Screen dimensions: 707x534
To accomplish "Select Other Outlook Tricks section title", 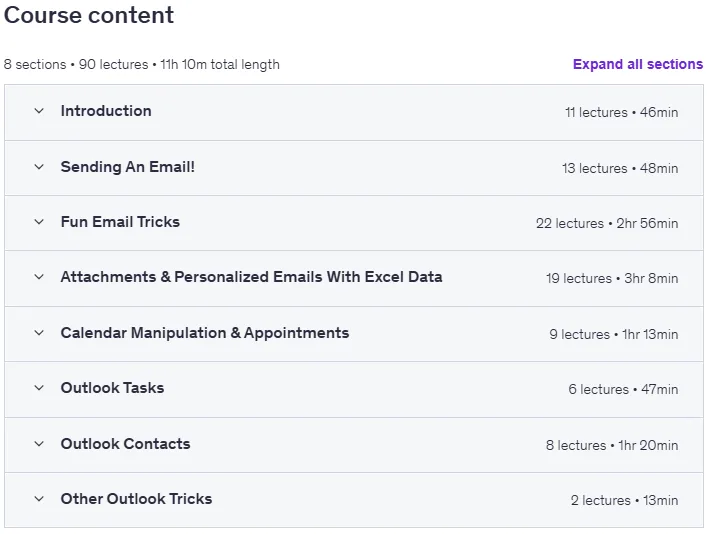I will pyautogui.click(x=136, y=499).
